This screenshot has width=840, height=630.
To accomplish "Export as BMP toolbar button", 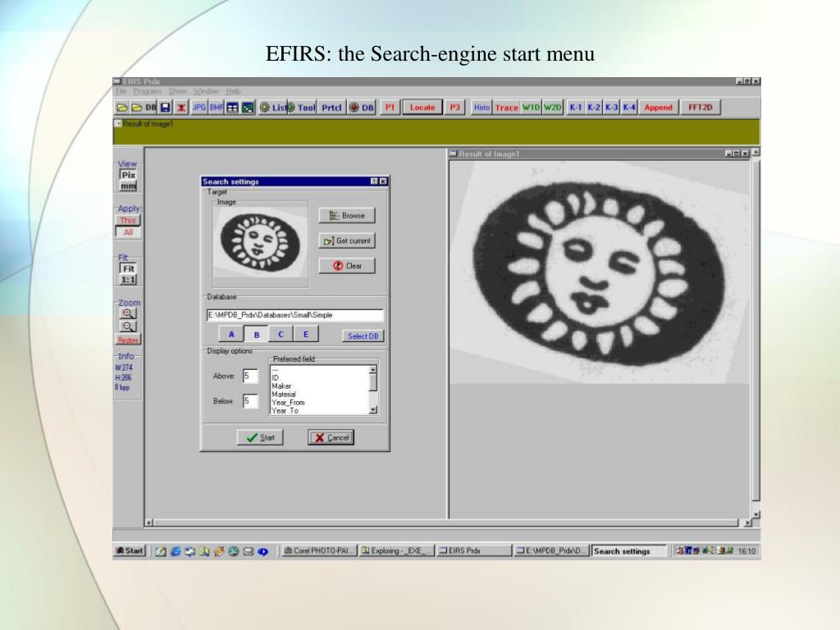I will click(x=217, y=107).
